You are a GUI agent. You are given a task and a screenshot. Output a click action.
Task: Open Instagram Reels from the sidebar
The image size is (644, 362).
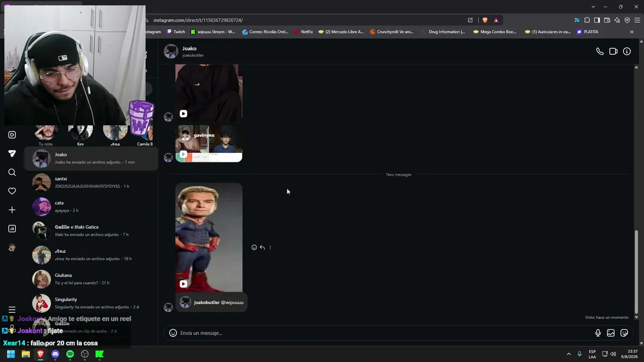(x=12, y=135)
